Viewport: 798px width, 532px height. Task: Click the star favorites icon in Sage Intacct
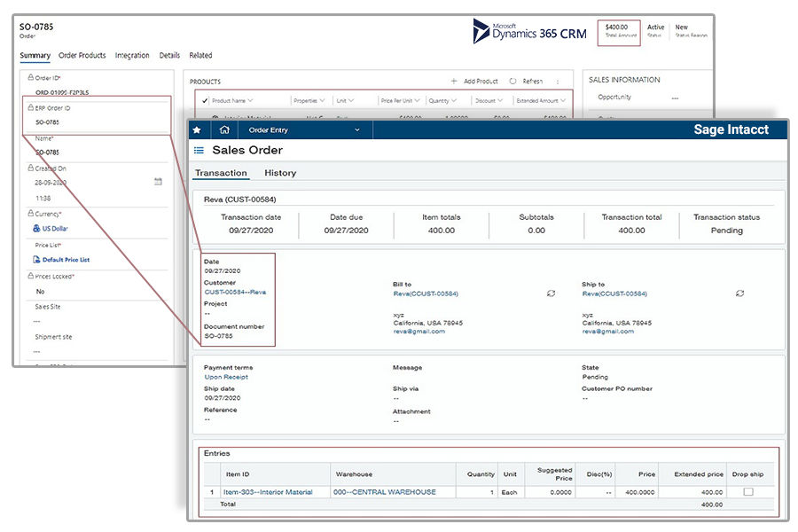[197, 130]
